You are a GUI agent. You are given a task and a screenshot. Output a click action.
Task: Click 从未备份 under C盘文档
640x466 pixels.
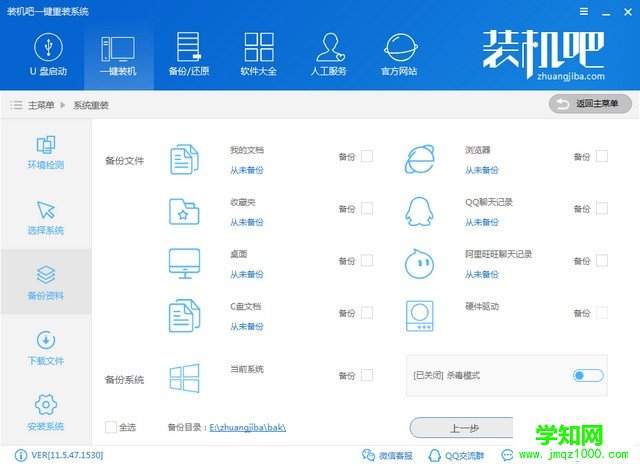point(247,326)
